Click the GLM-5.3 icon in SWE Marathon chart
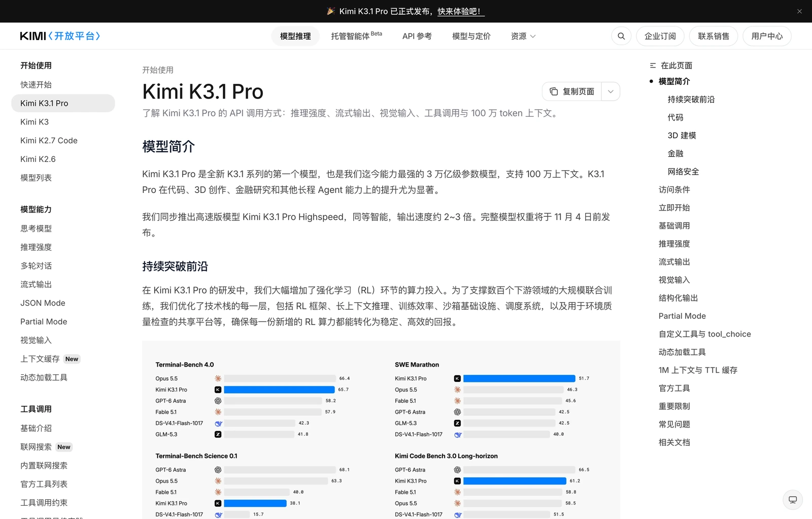The height and width of the screenshot is (519, 812). [x=457, y=423]
